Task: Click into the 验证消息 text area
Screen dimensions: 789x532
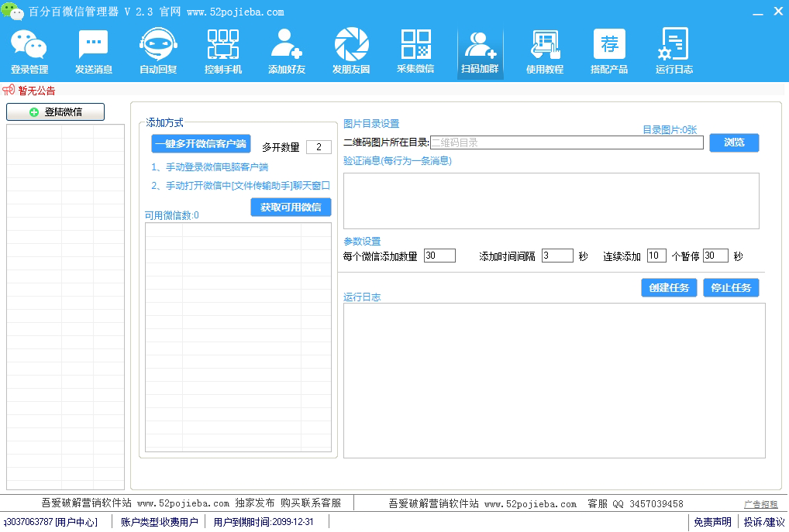Action: (x=551, y=201)
